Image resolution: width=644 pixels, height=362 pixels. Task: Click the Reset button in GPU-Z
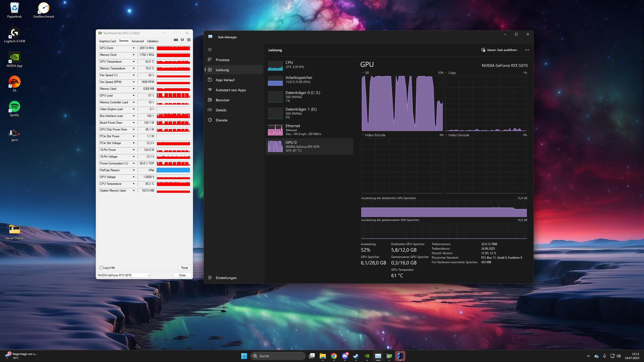[x=184, y=267]
